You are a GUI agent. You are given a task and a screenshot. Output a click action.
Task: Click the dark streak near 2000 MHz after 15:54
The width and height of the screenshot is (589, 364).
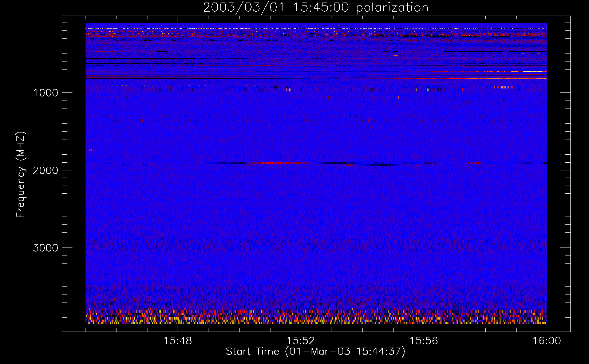point(379,165)
